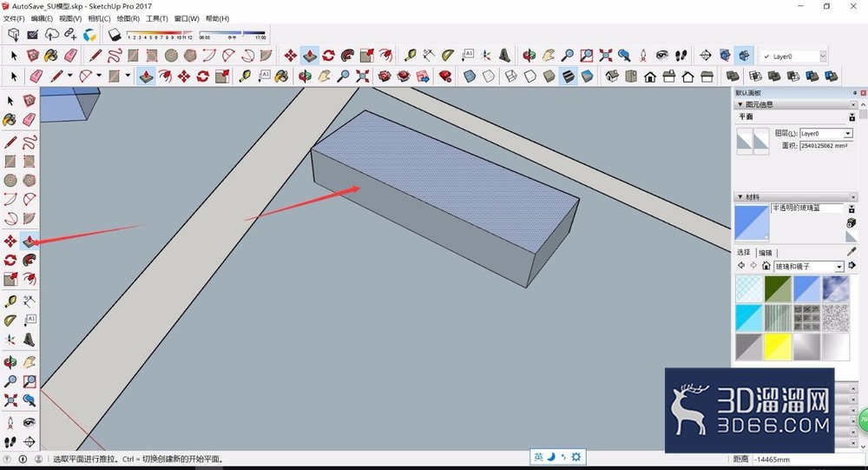Activate the Rotate tool in left toolbar
Image resolution: width=868 pixels, height=470 pixels.
pyautogui.click(x=10, y=260)
